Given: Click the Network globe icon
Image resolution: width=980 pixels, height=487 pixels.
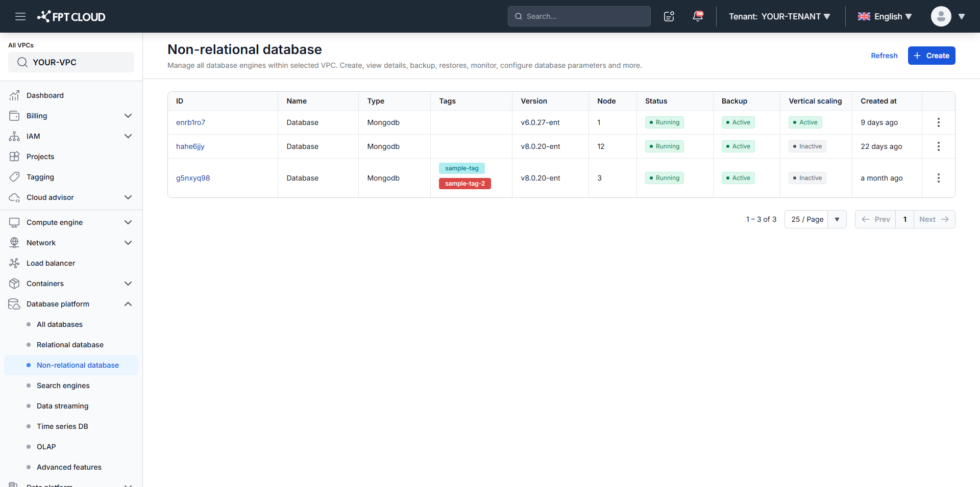Looking at the screenshot, I should click(x=14, y=243).
